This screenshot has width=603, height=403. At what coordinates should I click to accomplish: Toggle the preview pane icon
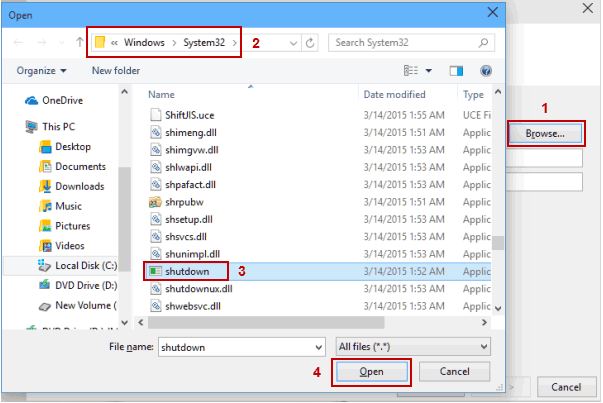[x=456, y=71]
